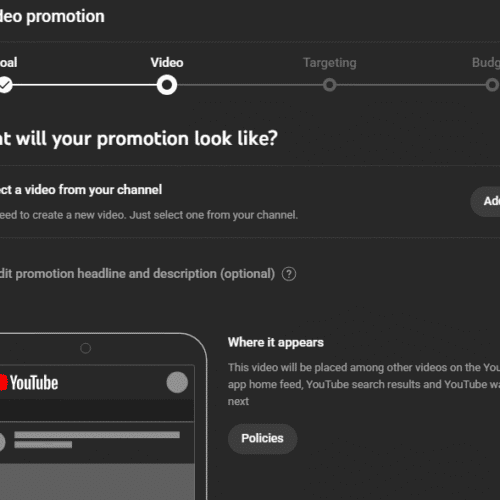Click the completed Goal step checkmark
Screen dimensions: 500x500
(x=5, y=85)
